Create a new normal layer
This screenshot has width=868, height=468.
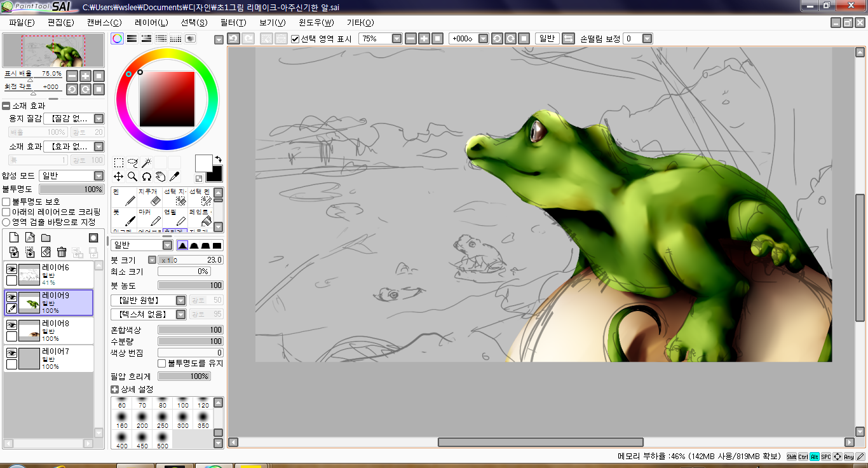point(14,237)
